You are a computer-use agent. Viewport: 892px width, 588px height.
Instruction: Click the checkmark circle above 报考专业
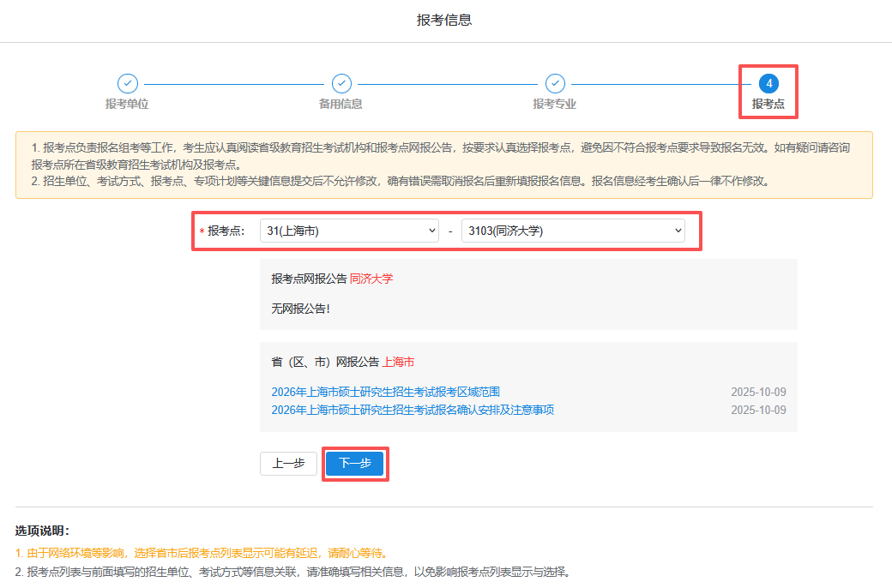coord(555,83)
